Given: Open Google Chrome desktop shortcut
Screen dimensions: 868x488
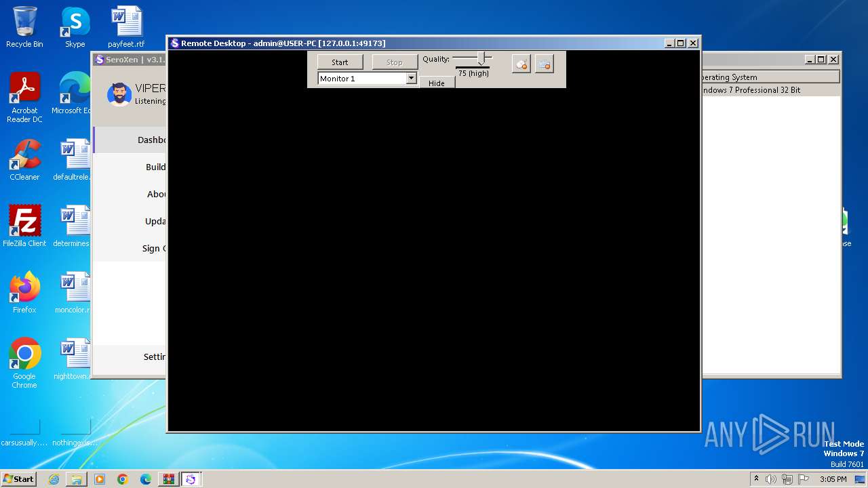Looking at the screenshot, I should [24, 363].
